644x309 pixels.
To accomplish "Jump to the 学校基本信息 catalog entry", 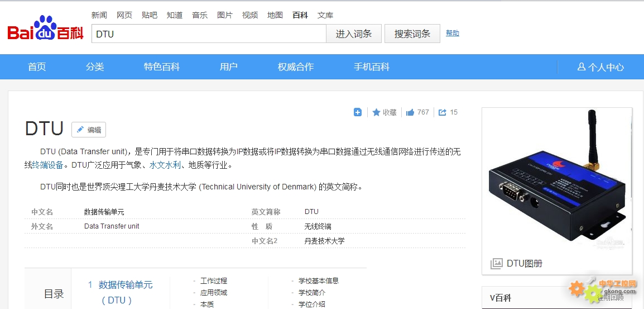I will tap(319, 281).
